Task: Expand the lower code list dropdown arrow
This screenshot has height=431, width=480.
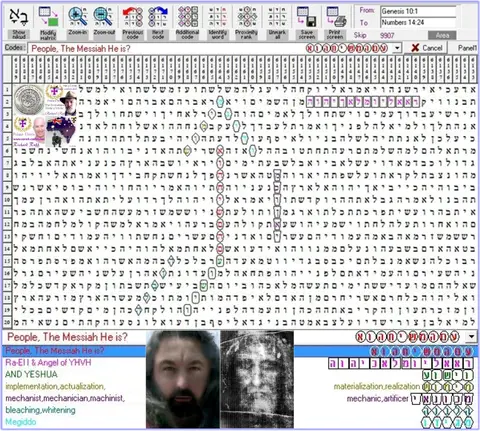Action: pyautogui.click(x=471, y=337)
